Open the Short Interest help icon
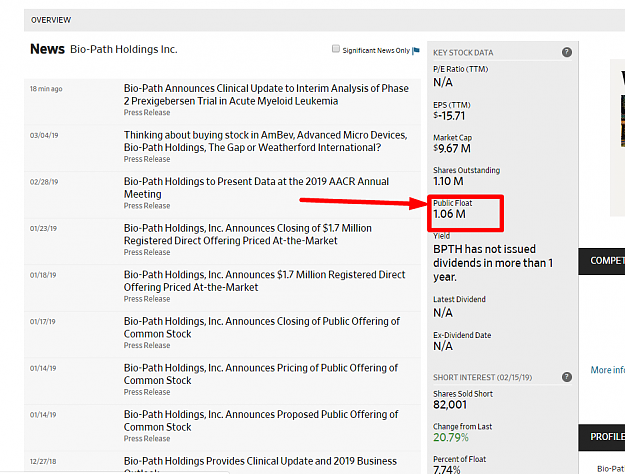The height and width of the screenshot is (474, 625). click(x=566, y=377)
